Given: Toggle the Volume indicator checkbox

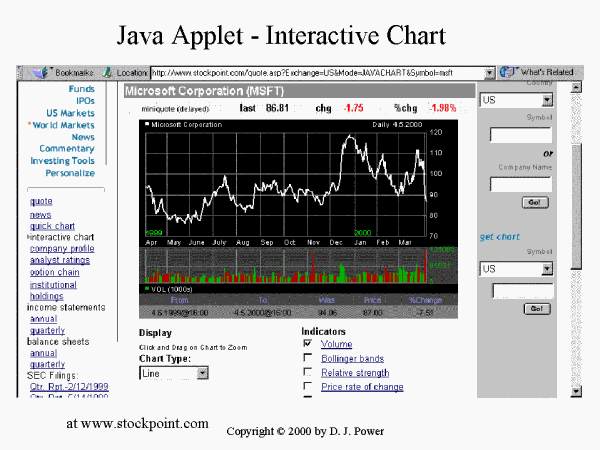Looking at the screenshot, I should pyautogui.click(x=308, y=344).
